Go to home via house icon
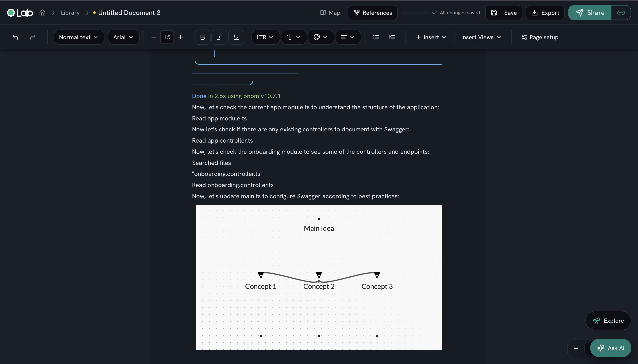This screenshot has width=638, height=364. tap(43, 12)
